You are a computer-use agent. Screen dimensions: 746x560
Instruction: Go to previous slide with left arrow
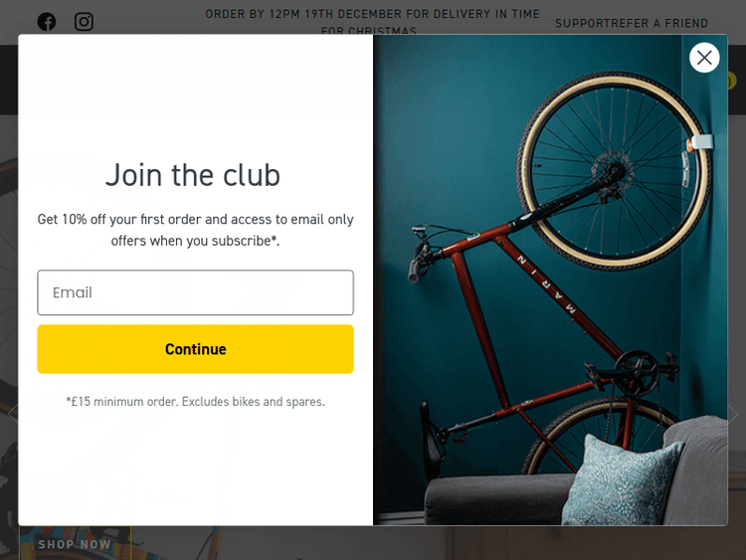pos(13,414)
